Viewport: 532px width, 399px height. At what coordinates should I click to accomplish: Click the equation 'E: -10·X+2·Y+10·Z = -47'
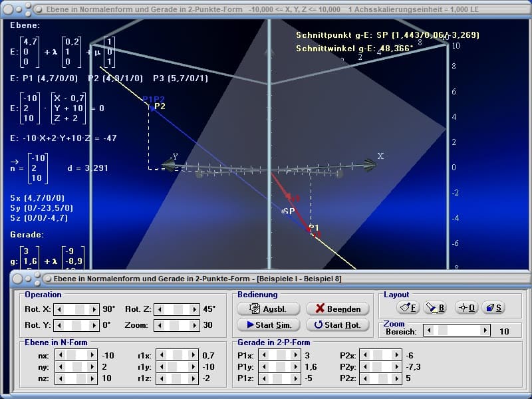click(x=63, y=138)
